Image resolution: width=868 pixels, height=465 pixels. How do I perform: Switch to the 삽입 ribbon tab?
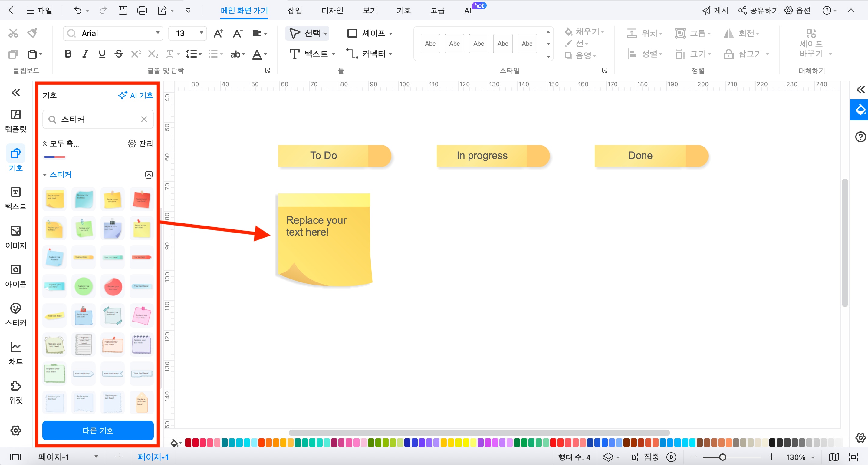(294, 11)
